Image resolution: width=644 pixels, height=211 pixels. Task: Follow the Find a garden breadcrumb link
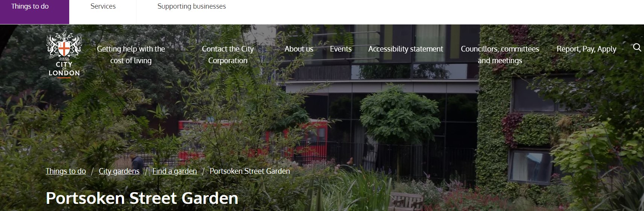click(175, 171)
